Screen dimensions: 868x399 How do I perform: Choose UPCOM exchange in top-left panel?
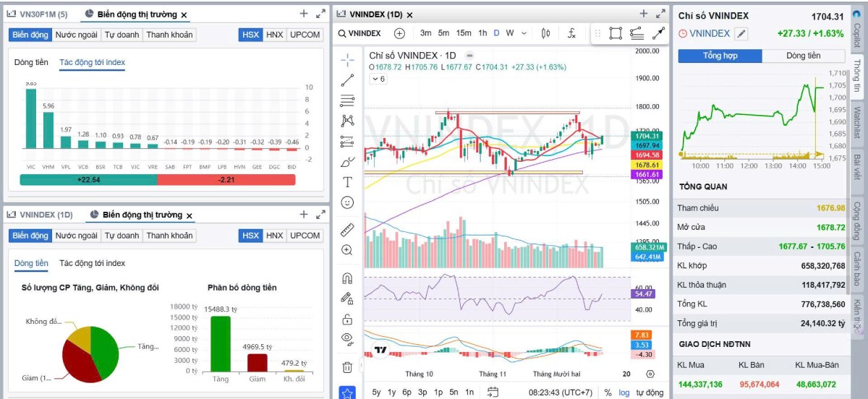(x=305, y=35)
